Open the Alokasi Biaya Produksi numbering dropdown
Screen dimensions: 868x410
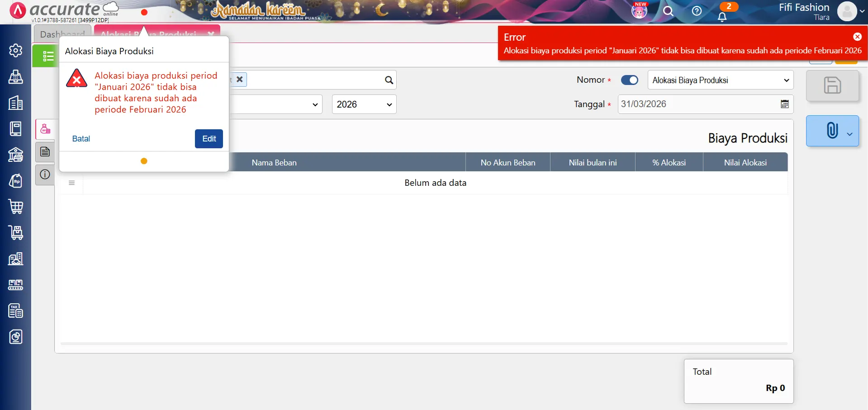720,80
